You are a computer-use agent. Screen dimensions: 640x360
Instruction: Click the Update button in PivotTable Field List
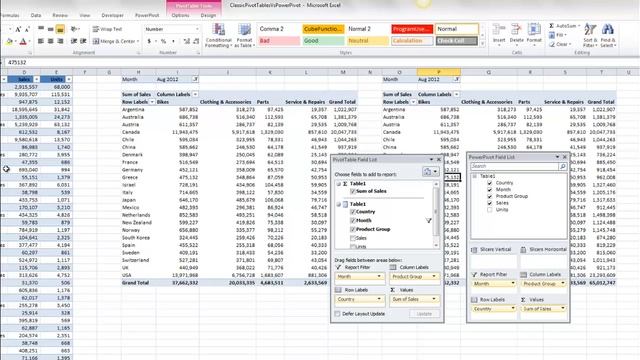click(424, 314)
